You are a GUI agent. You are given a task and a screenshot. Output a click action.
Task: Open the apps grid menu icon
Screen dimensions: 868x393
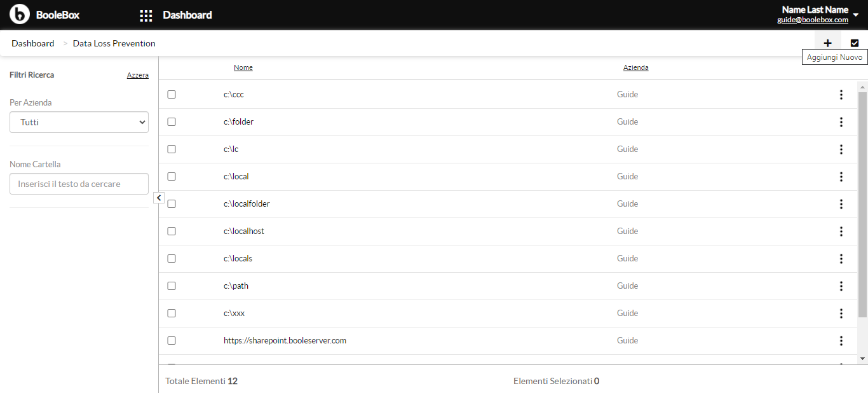(x=146, y=15)
